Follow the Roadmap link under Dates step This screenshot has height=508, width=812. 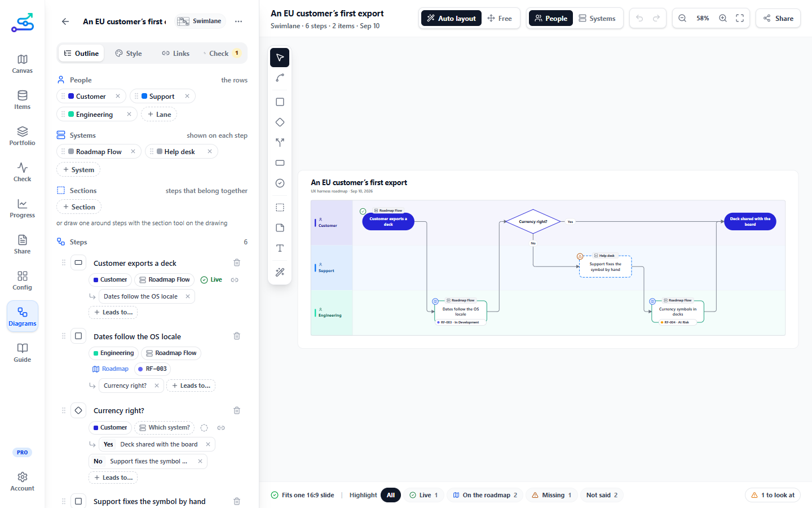tap(111, 369)
